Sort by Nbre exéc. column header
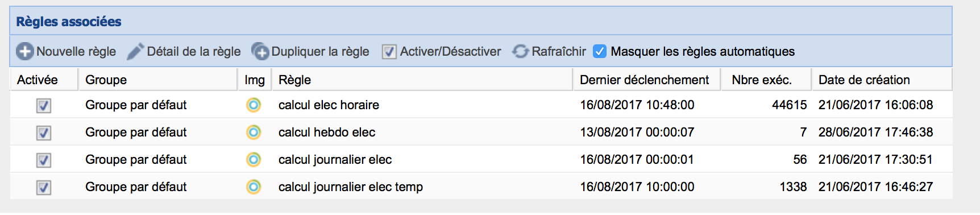This screenshot has height=215, width=980. [x=766, y=80]
